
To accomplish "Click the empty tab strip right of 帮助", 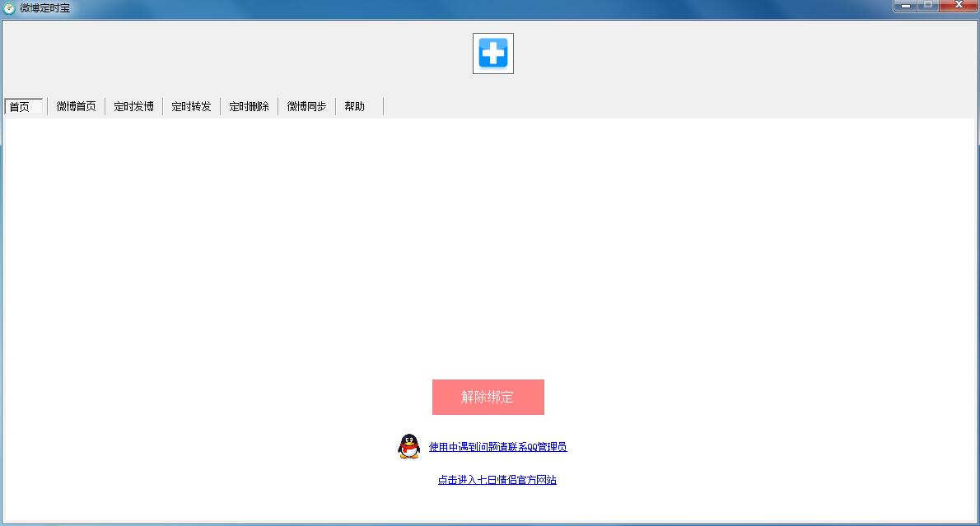I will [x=576, y=105].
